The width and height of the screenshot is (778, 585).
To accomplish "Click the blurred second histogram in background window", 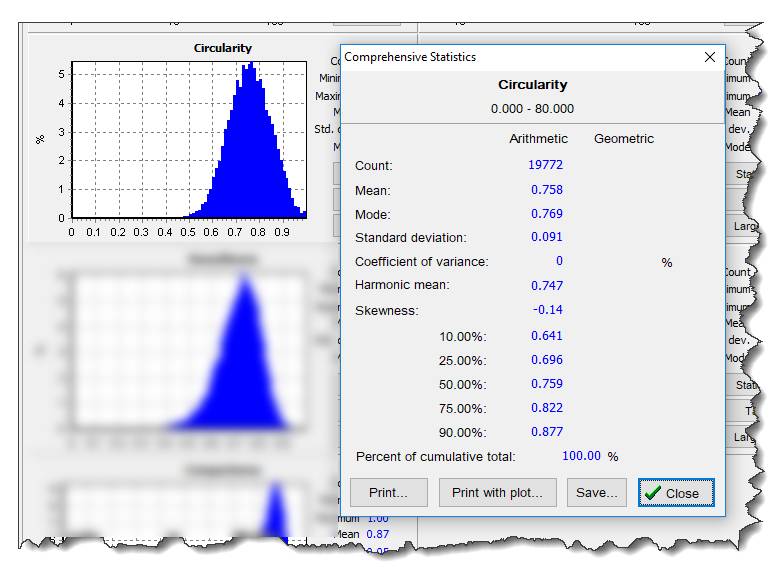I will point(188,351).
